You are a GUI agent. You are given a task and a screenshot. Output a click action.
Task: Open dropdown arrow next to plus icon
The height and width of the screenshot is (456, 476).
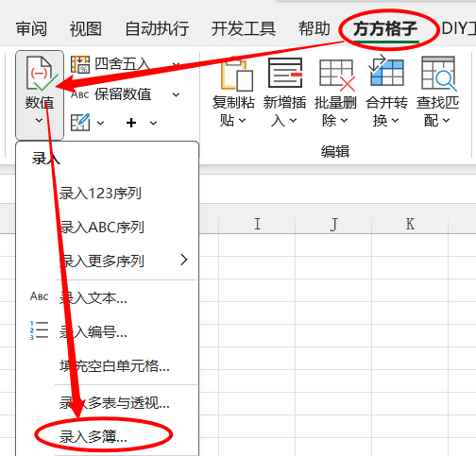click(153, 123)
